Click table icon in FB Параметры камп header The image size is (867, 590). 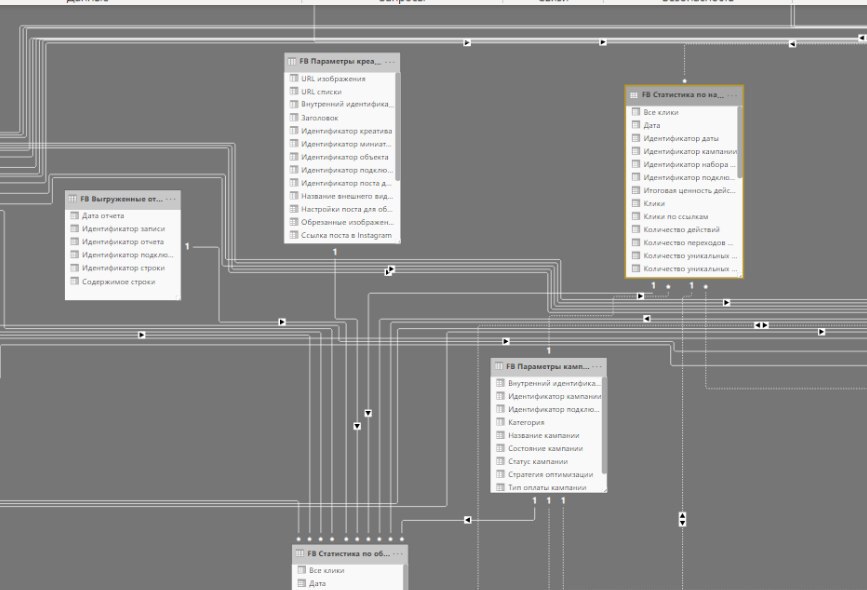499,367
